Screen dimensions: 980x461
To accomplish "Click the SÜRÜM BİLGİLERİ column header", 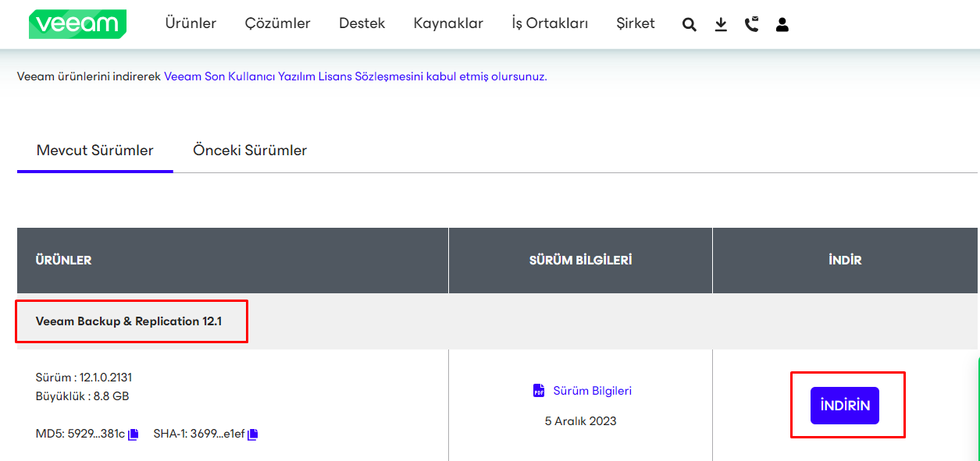I will (581, 261).
